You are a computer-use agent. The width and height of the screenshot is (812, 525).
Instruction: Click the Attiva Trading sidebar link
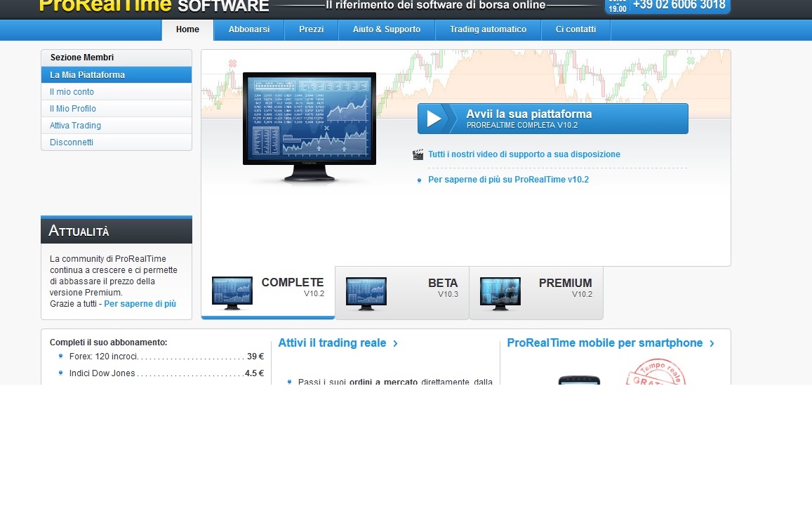click(x=117, y=126)
